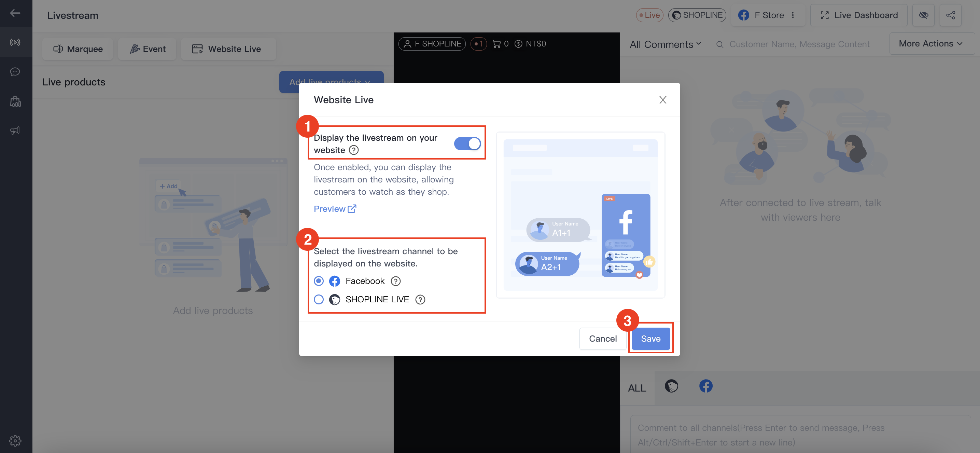Click the Event button
The height and width of the screenshot is (453, 980).
147,49
